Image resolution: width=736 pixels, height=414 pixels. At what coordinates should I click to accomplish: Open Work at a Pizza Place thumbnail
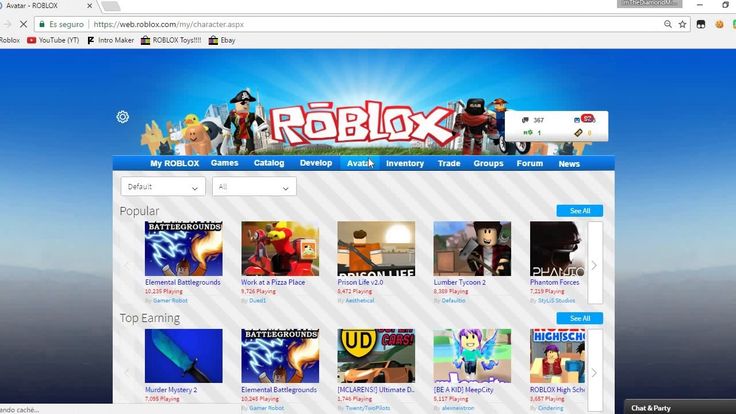pos(280,248)
